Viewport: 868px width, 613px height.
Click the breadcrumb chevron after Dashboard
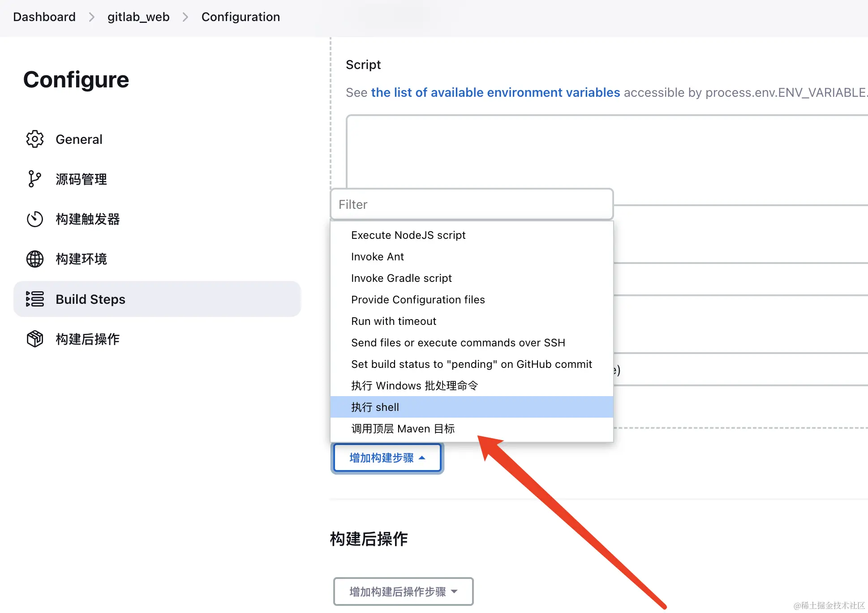pos(92,17)
